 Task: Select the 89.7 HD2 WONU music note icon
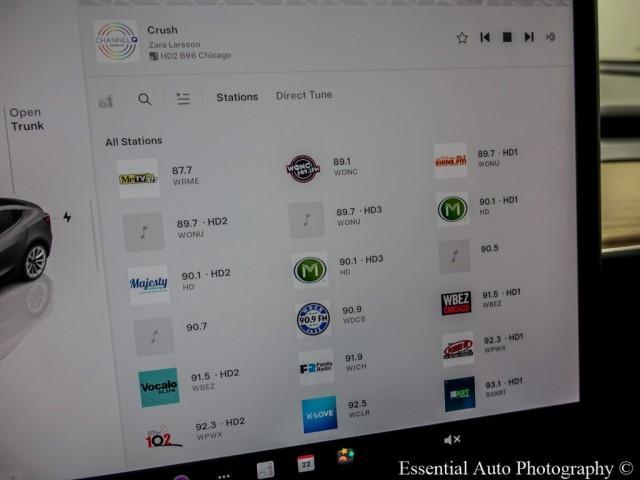144,232
